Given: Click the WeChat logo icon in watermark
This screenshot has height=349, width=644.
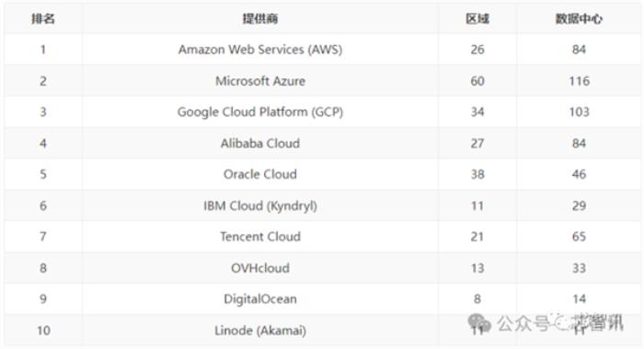Looking at the screenshot, I should [479, 322].
